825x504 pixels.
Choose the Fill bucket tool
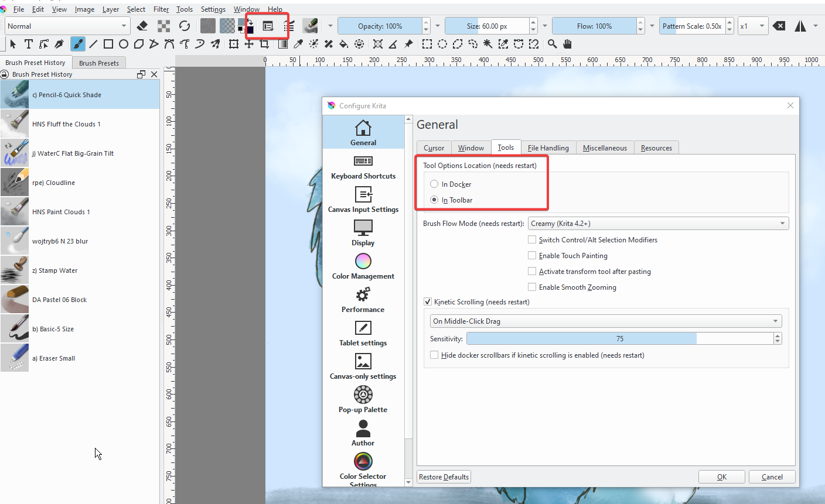[x=344, y=44]
